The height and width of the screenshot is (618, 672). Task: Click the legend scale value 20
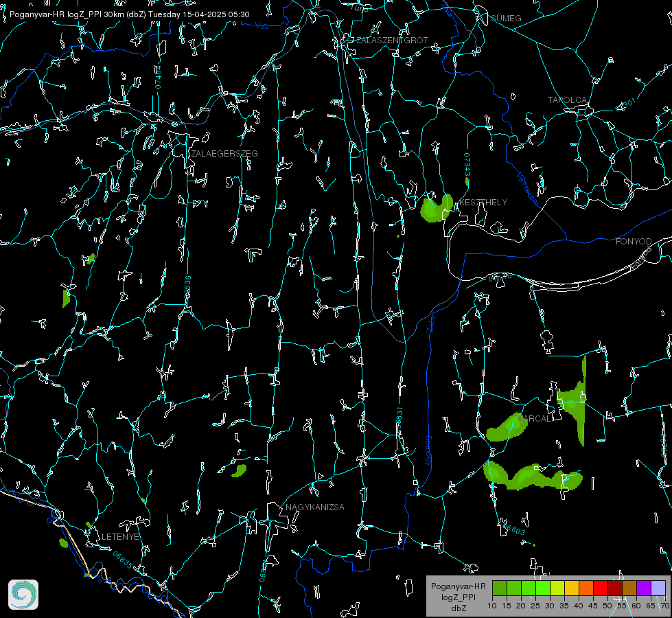click(521, 606)
